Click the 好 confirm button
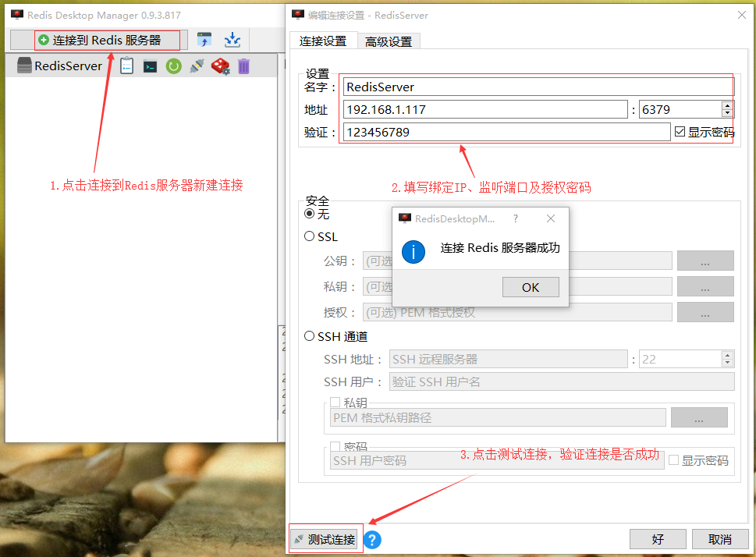Image resolution: width=756 pixels, height=557 pixels. point(658,539)
